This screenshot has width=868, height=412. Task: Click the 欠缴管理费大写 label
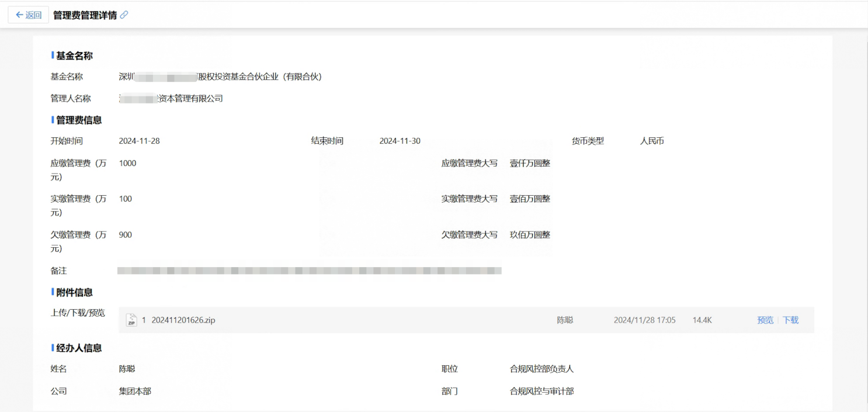click(x=469, y=235)
